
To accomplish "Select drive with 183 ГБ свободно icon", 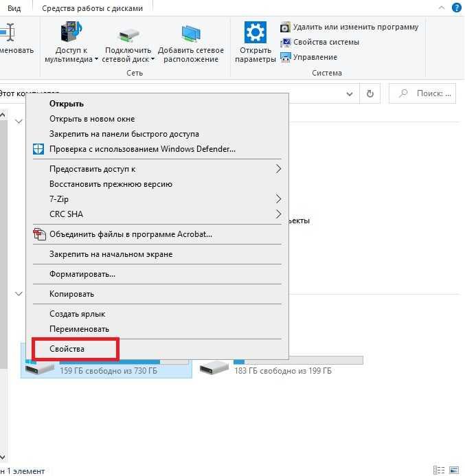I will [214, 367].
